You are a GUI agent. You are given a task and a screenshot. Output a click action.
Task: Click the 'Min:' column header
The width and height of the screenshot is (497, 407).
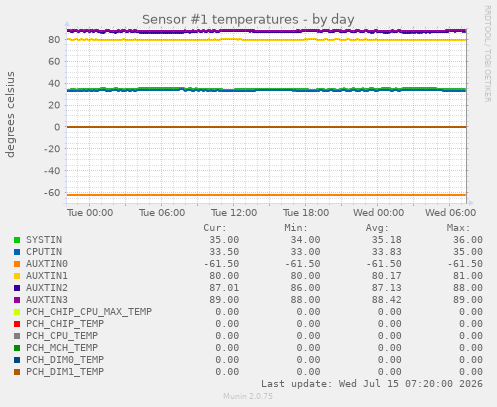click(296, 228)
